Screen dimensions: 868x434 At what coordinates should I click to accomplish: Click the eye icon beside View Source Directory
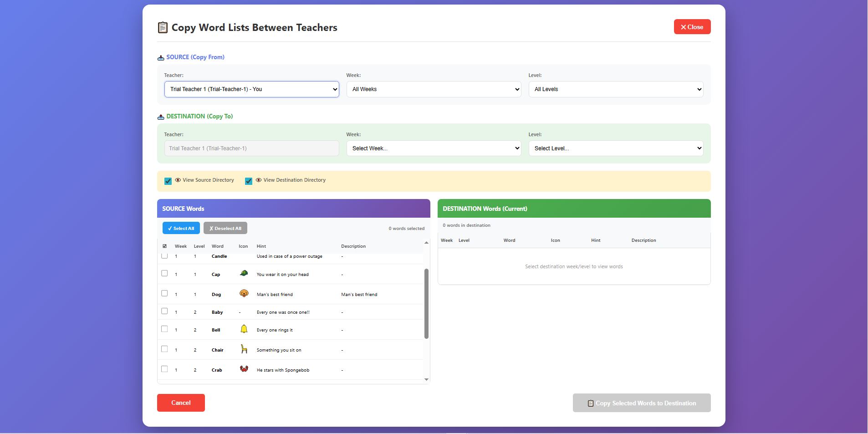(178, 180)
